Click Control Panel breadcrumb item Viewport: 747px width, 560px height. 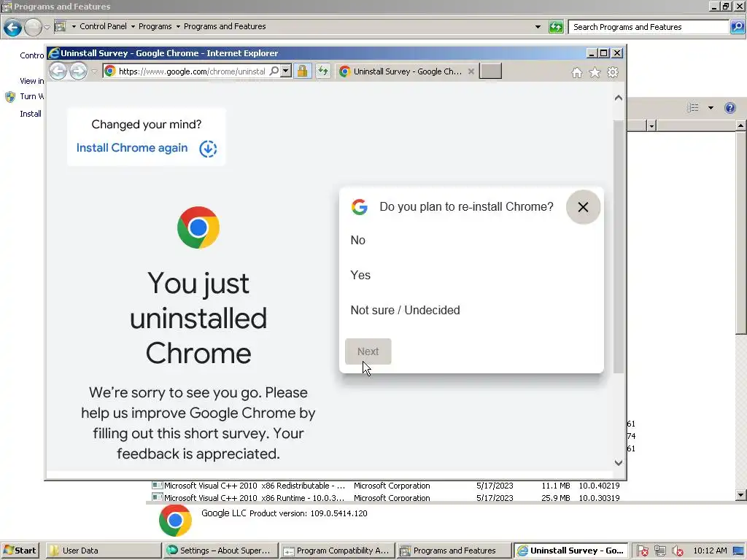(x=103, y=26)
